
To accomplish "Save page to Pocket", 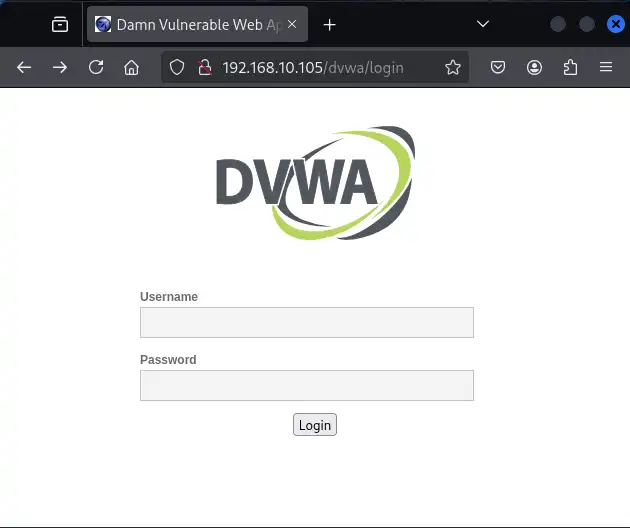I will pyautogui.click(x=498, y=67).
